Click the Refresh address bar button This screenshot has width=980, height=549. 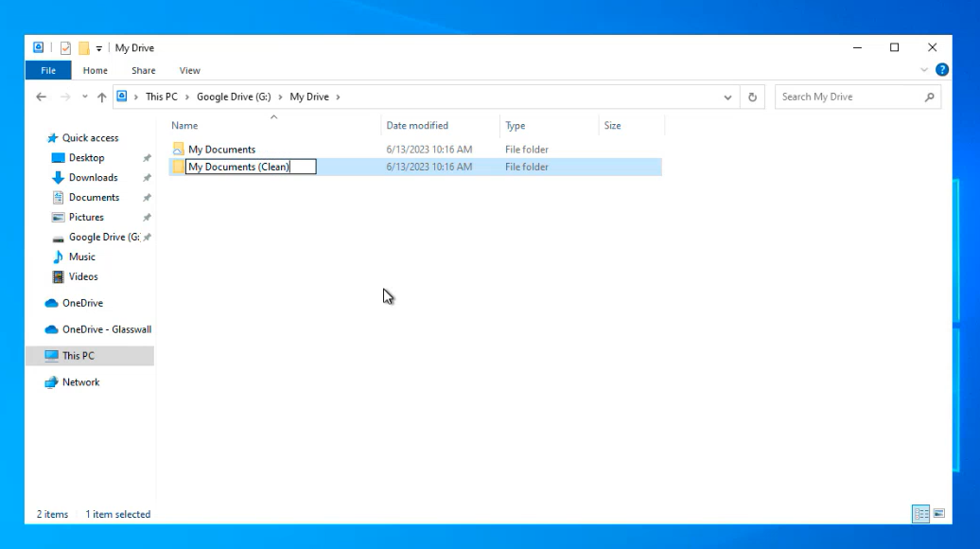pos(753,97)
